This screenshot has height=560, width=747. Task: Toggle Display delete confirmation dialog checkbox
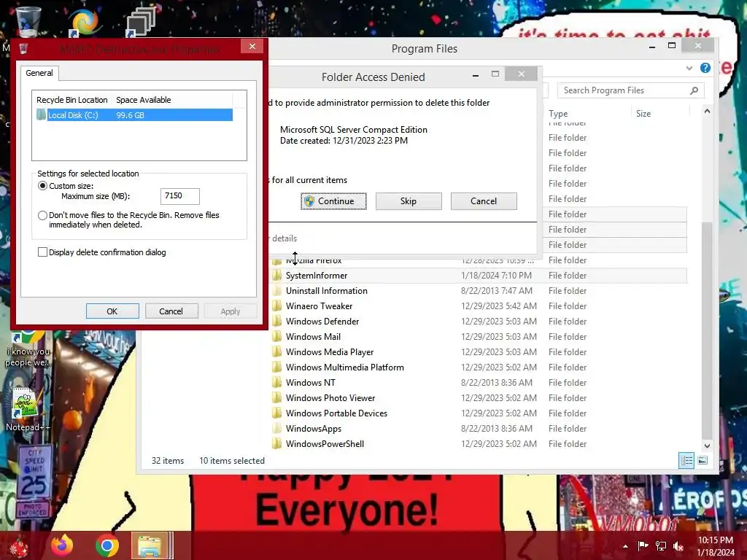click(x=42, y=252)
